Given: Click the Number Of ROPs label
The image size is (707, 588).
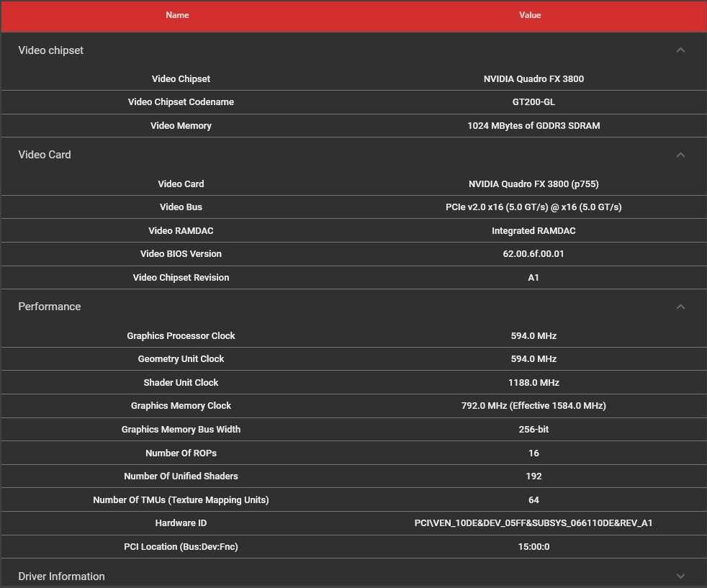Looking at the screenshot, I should point(181,453).
